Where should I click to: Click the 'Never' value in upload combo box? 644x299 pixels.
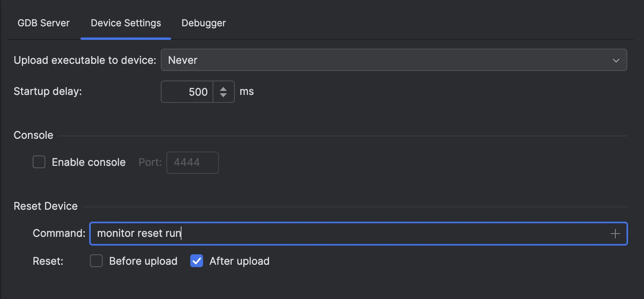[x=183, y=60]
